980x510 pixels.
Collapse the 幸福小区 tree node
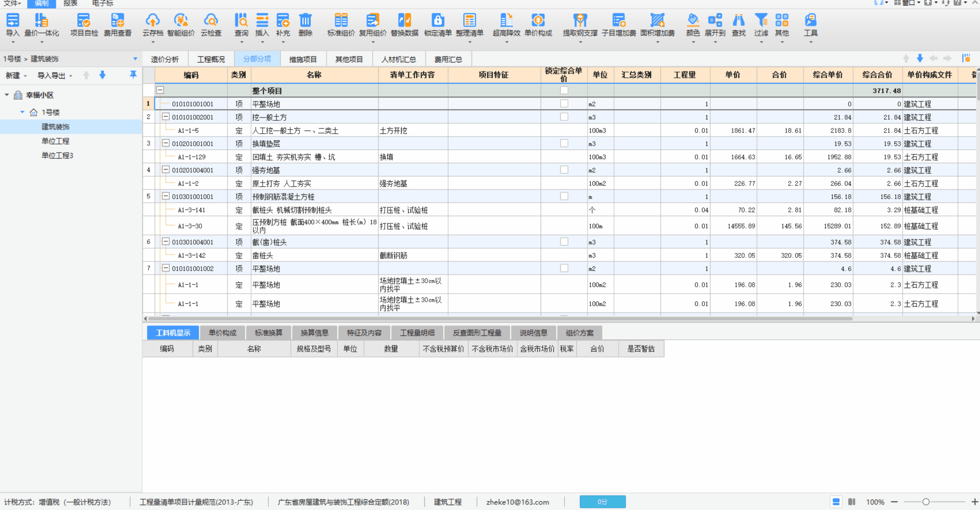7,95
